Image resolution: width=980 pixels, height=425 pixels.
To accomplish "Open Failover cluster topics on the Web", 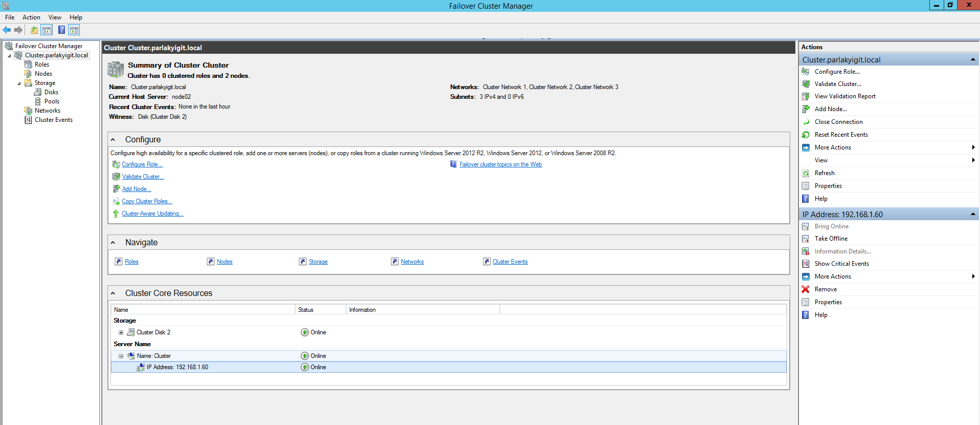I will pyautogui.click(x=501, y=164).
